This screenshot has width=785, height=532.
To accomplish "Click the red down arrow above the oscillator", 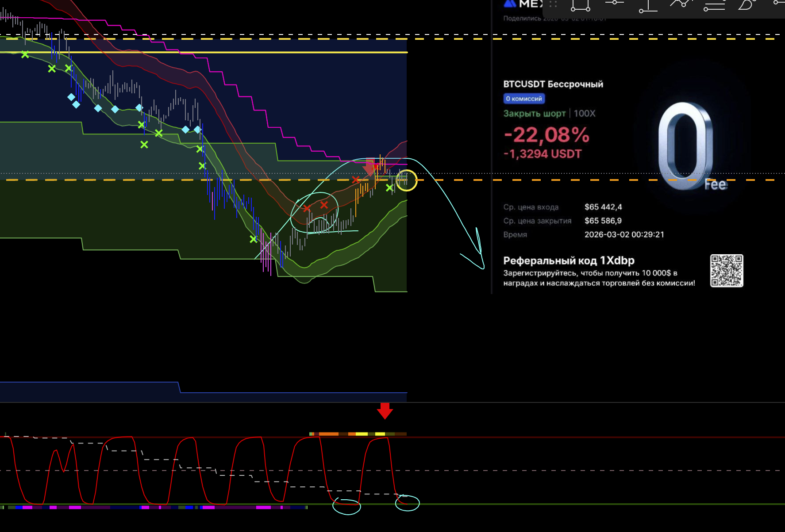I will (x=385, y=411).
